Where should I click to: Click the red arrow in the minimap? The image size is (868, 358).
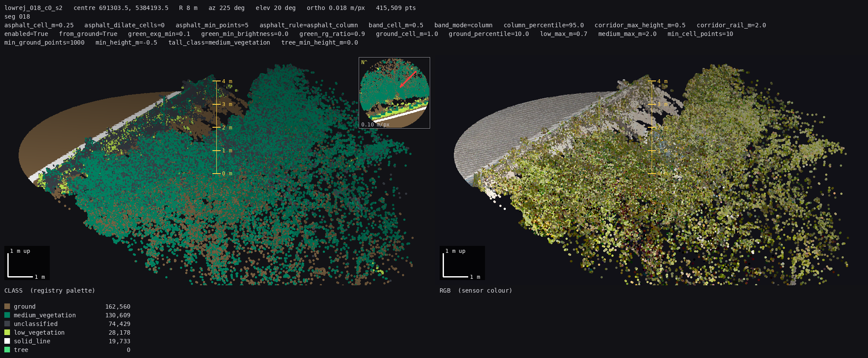408,80
